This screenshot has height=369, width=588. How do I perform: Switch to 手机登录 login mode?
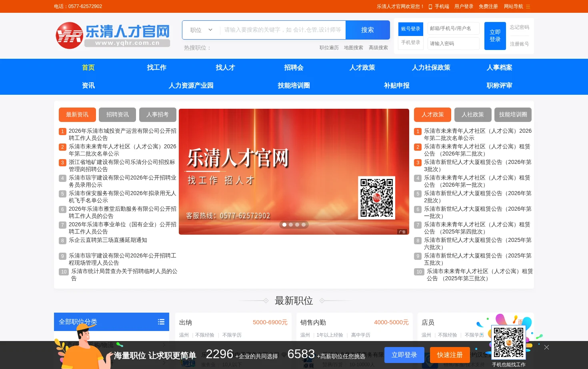click(x=411, y=42)
